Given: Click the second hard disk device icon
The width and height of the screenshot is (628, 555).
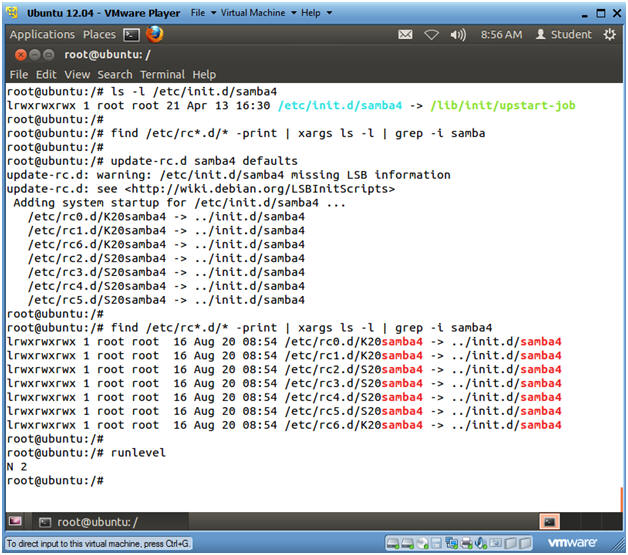Looking at the screenshot, I should pos(407,543).
